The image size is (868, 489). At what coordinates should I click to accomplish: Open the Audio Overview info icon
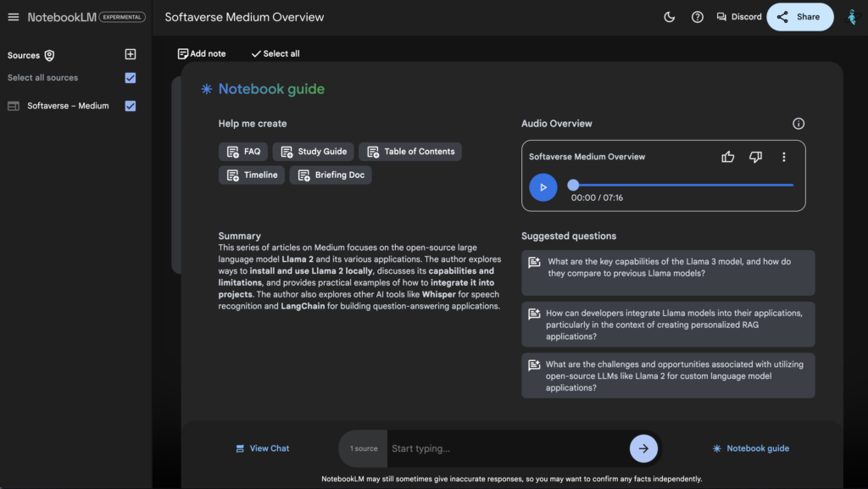point(798,124)
